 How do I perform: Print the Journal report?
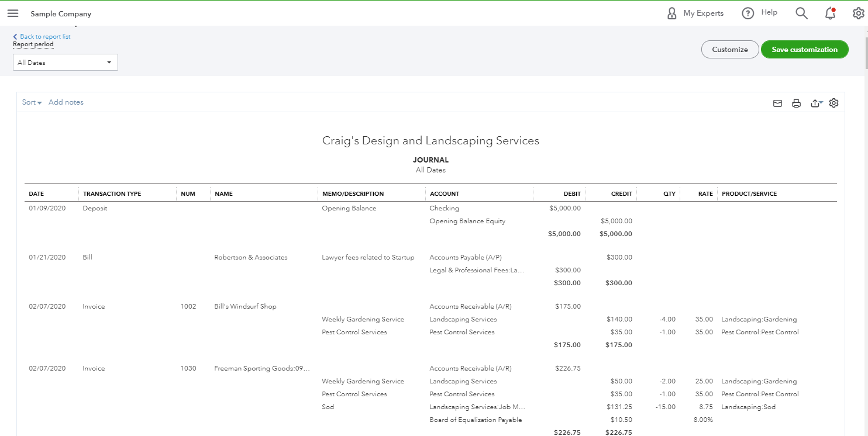click(796, 103)
